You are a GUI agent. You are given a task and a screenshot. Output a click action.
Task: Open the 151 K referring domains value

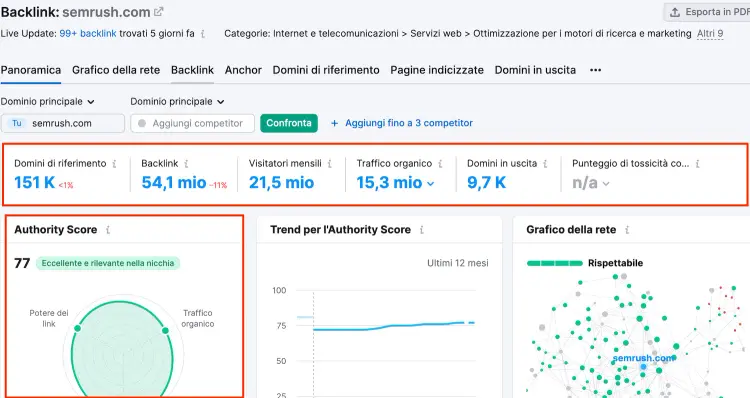pos(34,182)
